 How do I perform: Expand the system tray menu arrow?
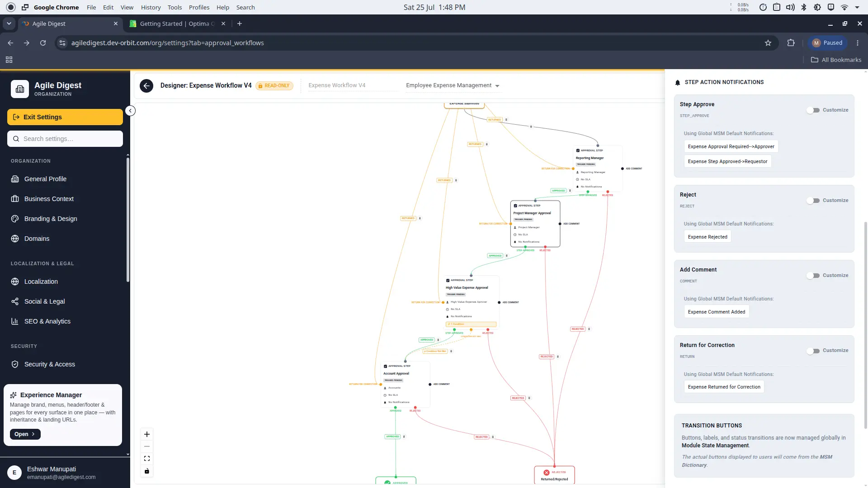point(857,7)
